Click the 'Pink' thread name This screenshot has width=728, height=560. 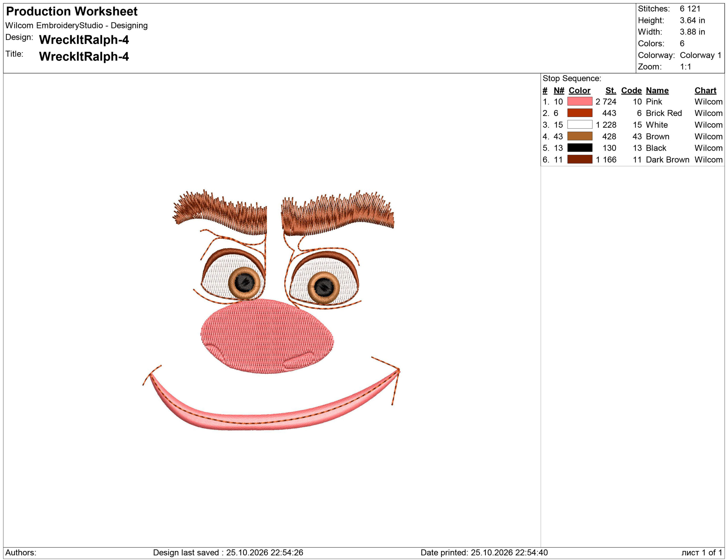(x=654, y=101)
